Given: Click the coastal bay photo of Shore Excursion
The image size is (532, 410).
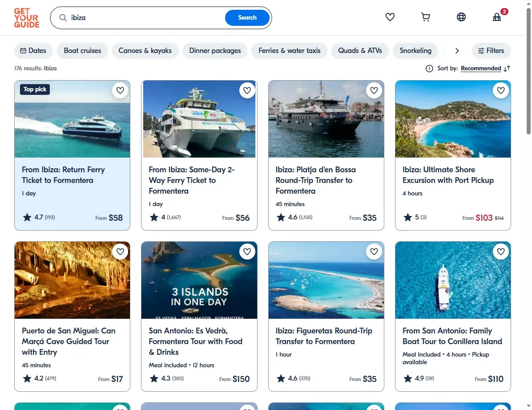Looking at the screenshot, I should pos(453,119).
